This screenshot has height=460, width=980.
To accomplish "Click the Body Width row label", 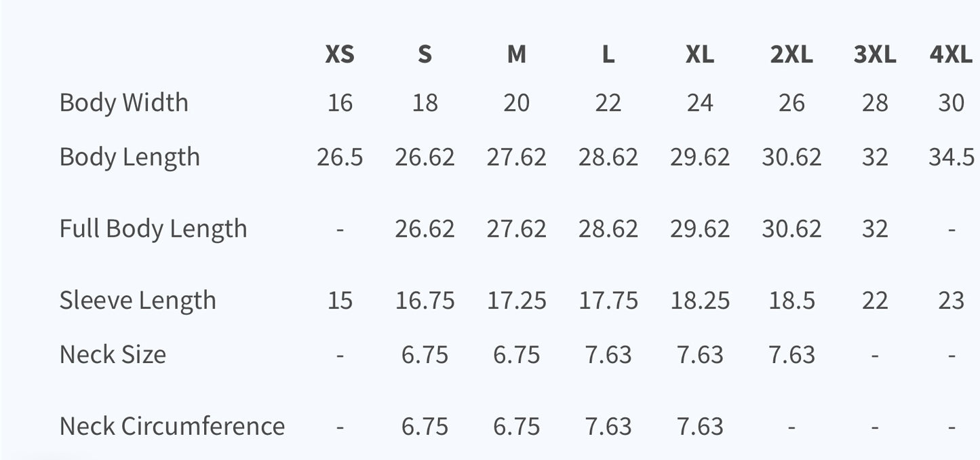I will (124, 102).
